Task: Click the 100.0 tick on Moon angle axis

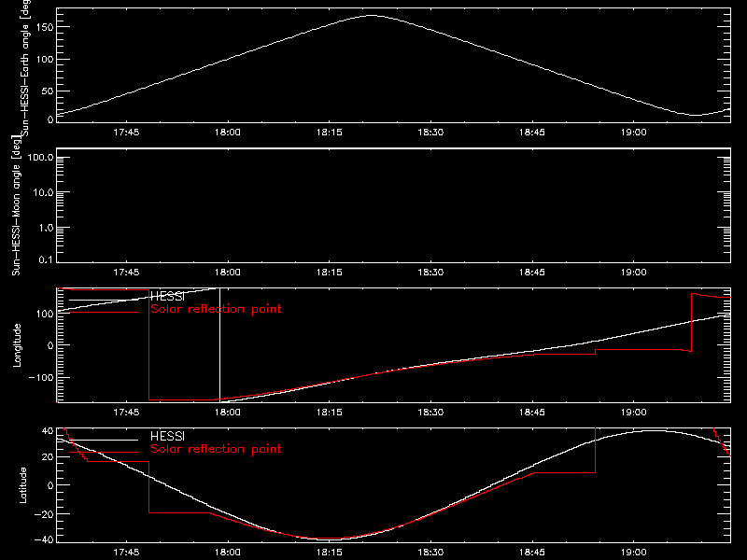Action: coord(40,157)
